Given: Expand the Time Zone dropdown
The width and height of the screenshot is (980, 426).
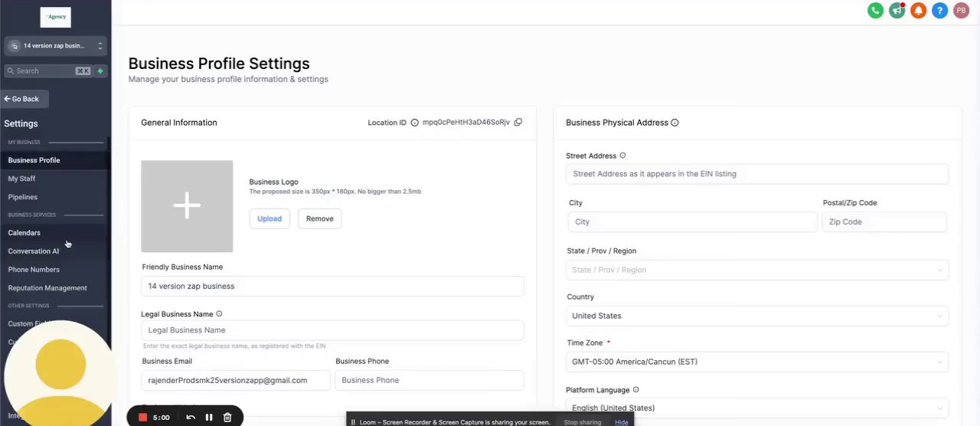Looking at the screenshot, I should tap(756, 362).
